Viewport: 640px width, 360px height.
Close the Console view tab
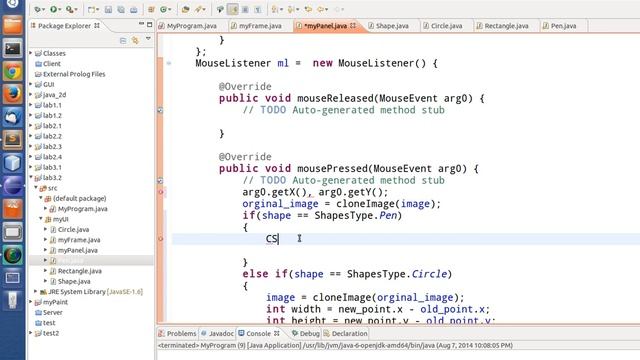click(277, 333)
